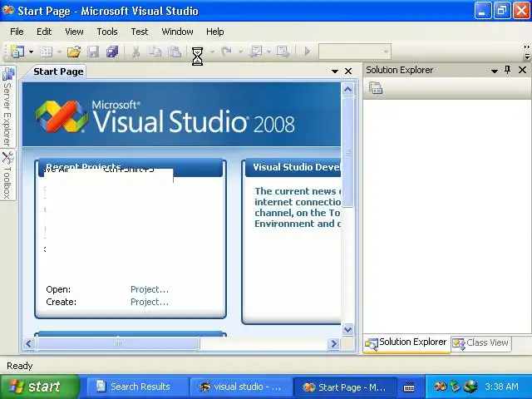The height and width of the screenshot is (399, 532).
Task: Click the horizontal scroll right arrow
Action: 334,343
